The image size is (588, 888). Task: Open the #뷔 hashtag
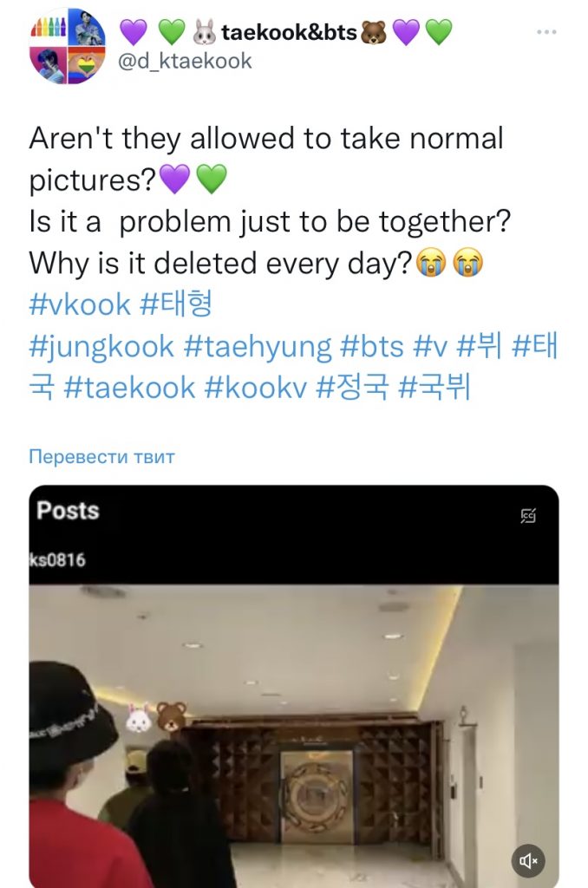pyautogui.click(x=480, y=347)
